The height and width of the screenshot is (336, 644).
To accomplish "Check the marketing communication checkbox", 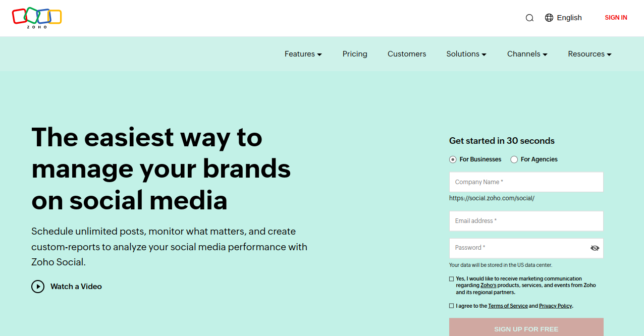I will click(451, 278).
